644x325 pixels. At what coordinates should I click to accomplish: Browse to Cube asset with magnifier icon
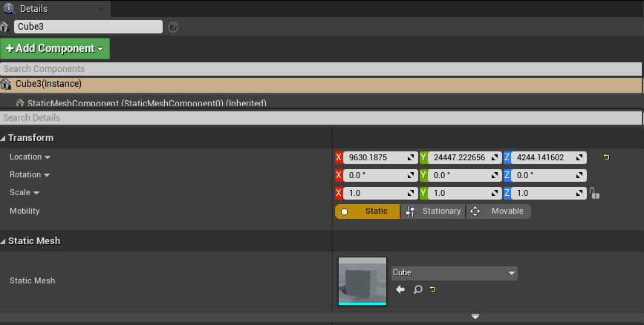point(417,289)
